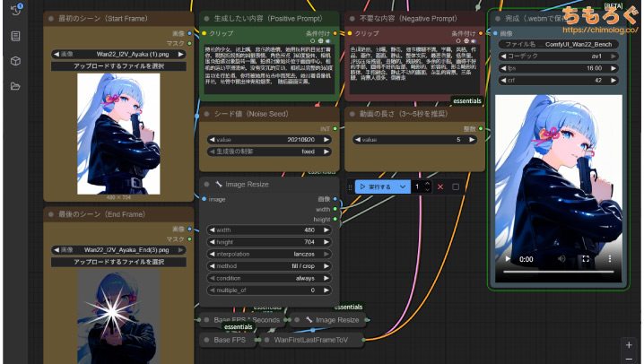The width and height of the screenshot is (644, 364).
Task: Open the method fill / crop dropdown
Action: [x=269, y=266]
